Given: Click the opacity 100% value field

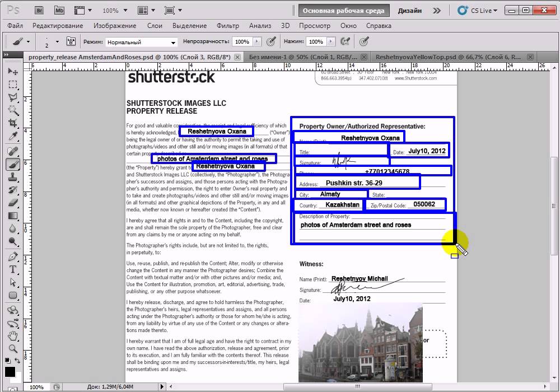Looking at the screenshot, I should 242,42.
